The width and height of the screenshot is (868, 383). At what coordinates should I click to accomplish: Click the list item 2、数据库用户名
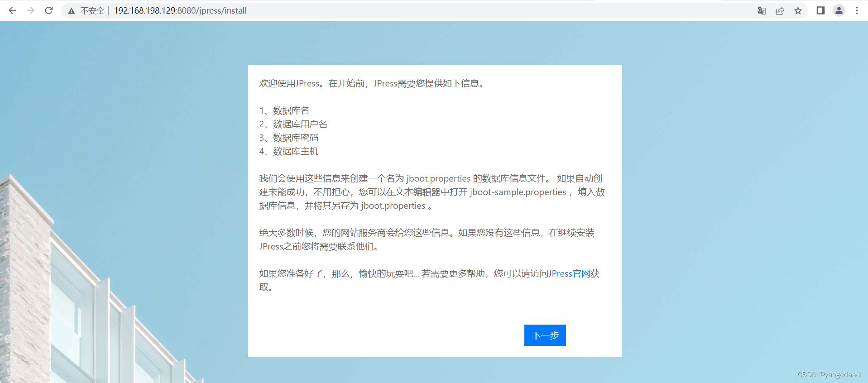(293, 124)
